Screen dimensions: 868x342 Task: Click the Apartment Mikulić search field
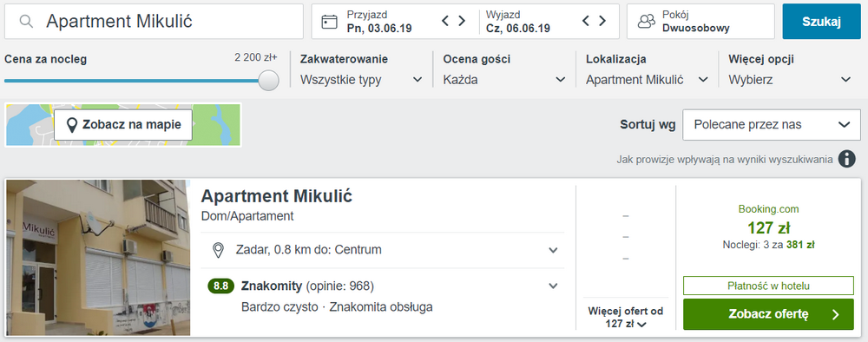tap(154, 22)
